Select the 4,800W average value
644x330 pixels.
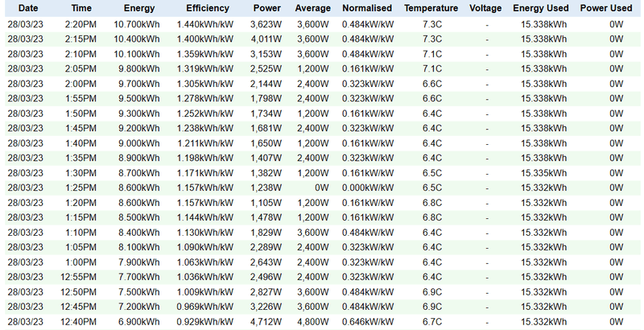312,322
